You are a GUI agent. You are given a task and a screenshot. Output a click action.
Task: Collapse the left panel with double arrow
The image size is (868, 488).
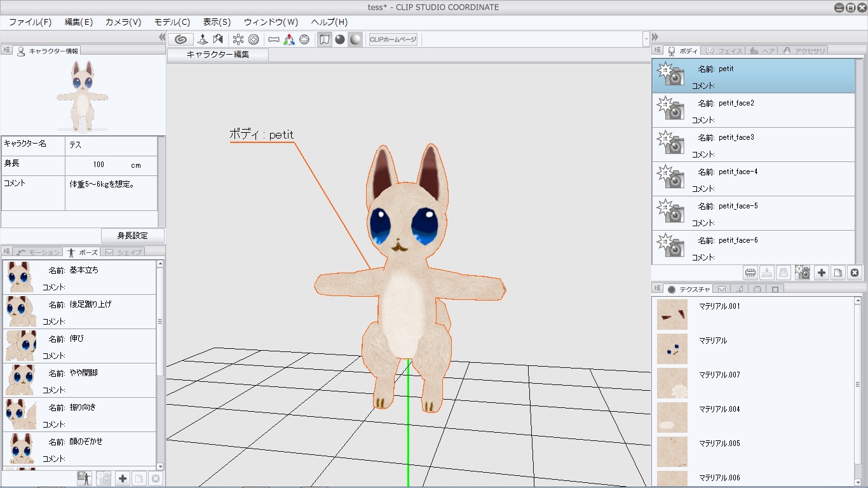coord(162,37)
